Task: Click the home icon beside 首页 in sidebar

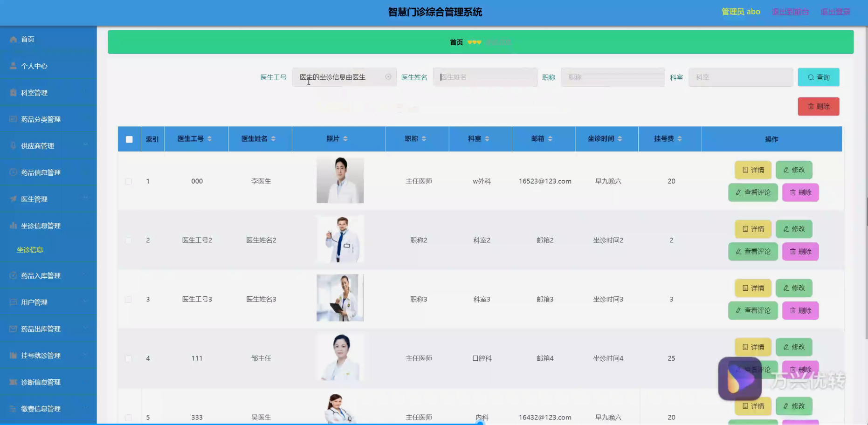Action: tap(13, 40)
